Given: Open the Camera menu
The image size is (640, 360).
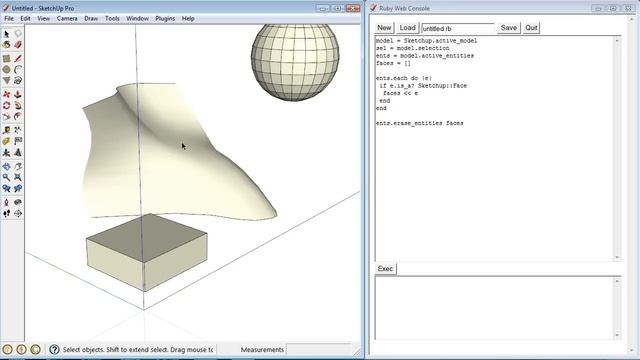Looking at the screenshot, I should point(67,19).
